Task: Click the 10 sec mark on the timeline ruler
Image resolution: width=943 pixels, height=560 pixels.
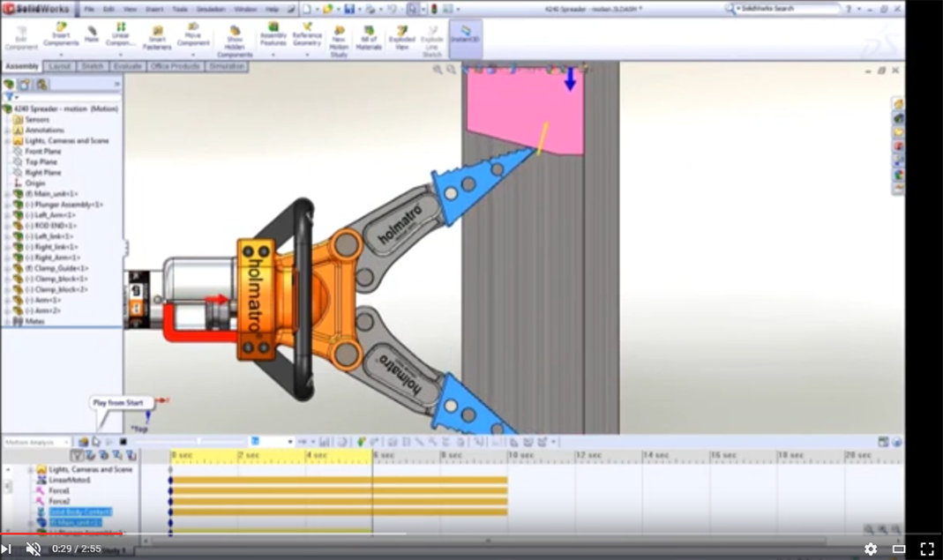Action: (x=520, y=455)
